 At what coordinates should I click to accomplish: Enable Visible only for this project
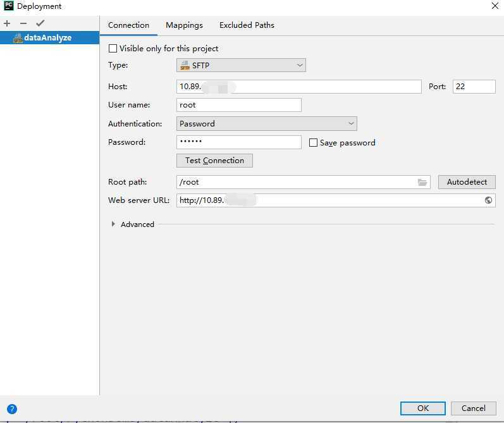tap(113, 49)
